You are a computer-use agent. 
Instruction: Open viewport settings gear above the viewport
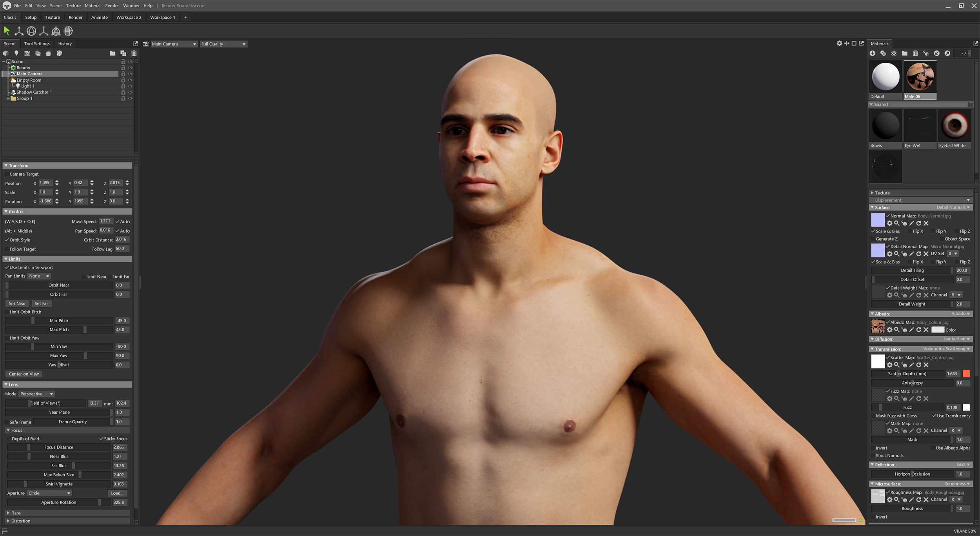click(839, 44)
